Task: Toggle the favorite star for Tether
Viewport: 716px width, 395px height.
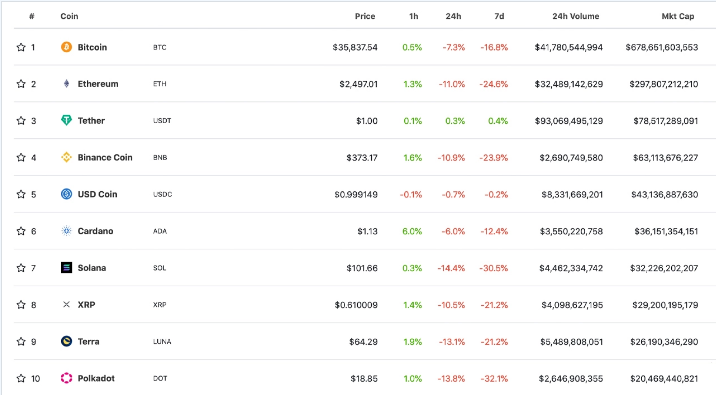Action: (21, 121)
